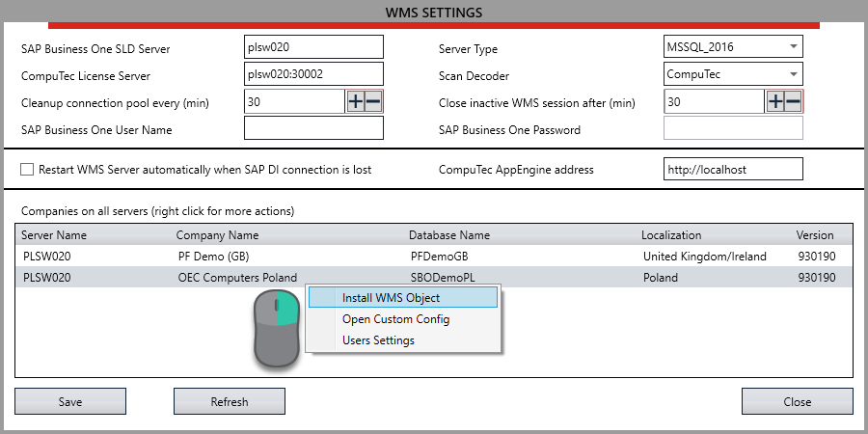Click minus icon for Cleanup connection pool
This screenshot has width=868, height=434.
pos(373,102)
